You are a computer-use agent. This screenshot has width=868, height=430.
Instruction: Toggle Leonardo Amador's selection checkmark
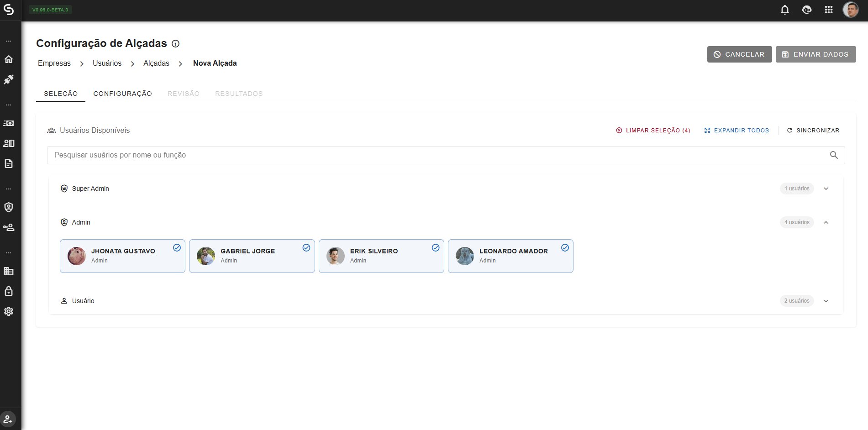pos(565,247)
